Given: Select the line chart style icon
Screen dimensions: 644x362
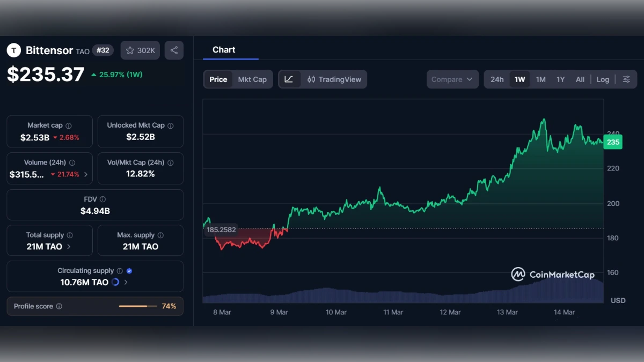Looking at the screenshot, I should click(289, 79).
